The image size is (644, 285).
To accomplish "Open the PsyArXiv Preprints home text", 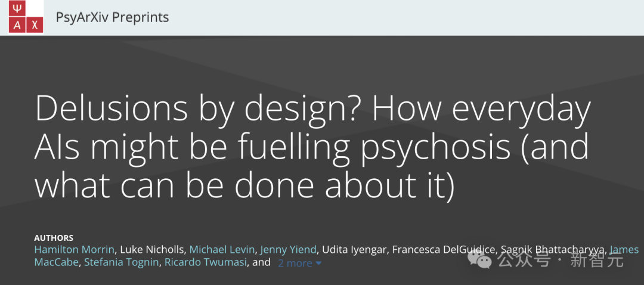I will pos(112,17).
